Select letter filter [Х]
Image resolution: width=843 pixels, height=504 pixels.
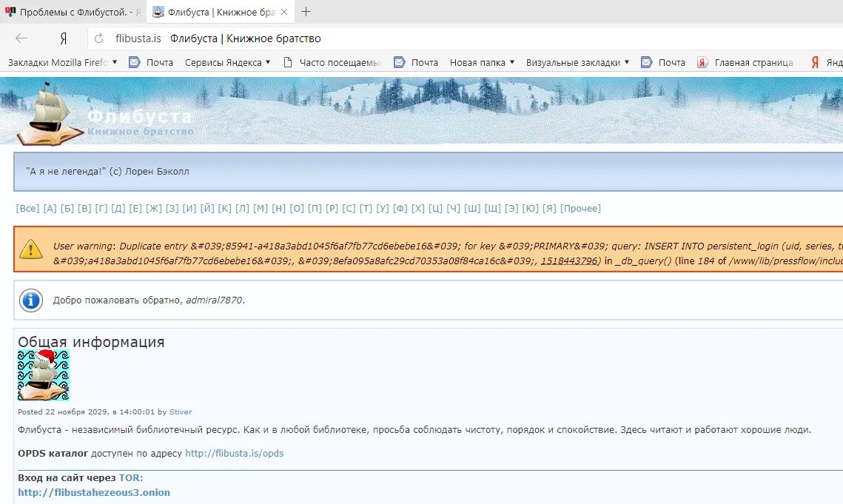(418, 208)
